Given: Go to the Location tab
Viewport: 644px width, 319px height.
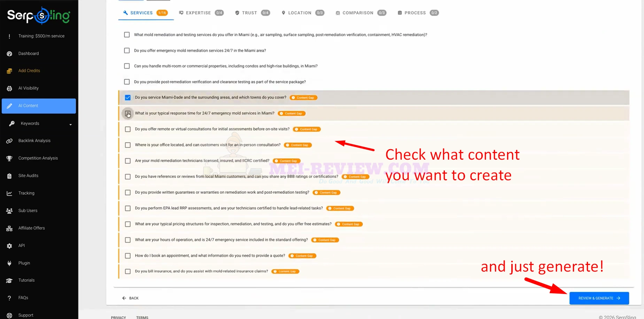Looking at the screenshot, I should (303, 13).
